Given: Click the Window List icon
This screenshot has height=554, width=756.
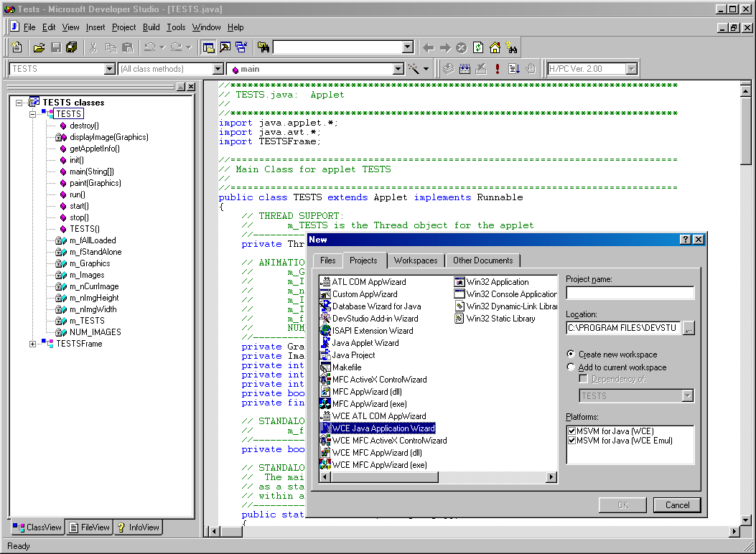Looking at the screenshot, I should coord(241,47).
